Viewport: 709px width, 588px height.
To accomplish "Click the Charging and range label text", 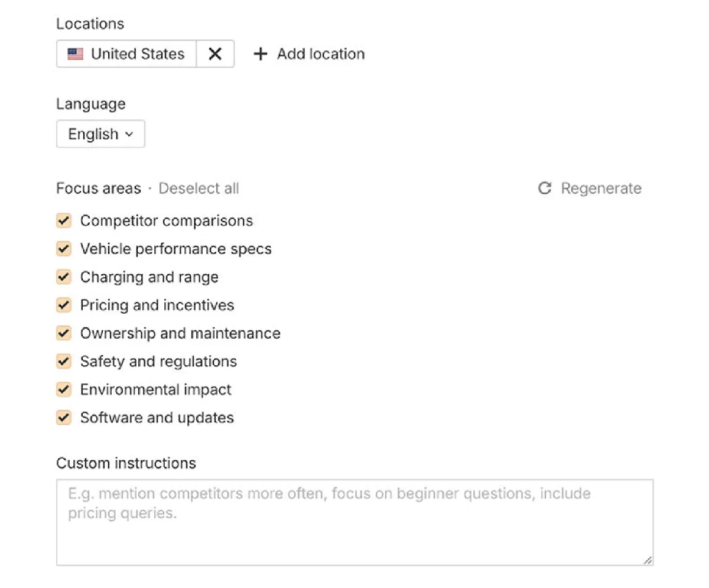I will [x=149, y=277].
